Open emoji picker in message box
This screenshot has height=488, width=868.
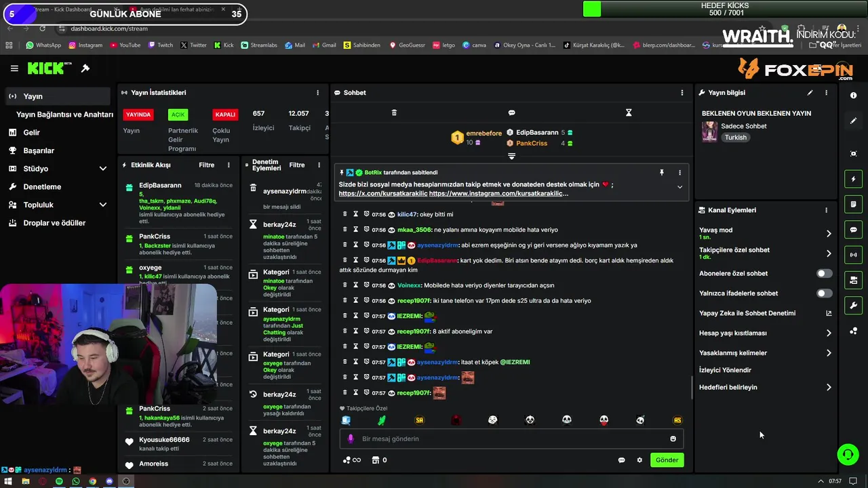673,439
